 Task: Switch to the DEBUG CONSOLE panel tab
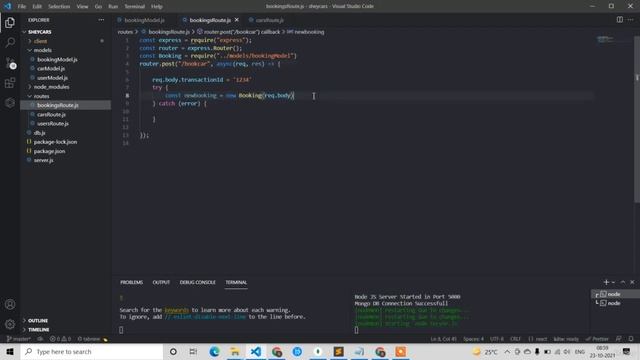point(198,282)
